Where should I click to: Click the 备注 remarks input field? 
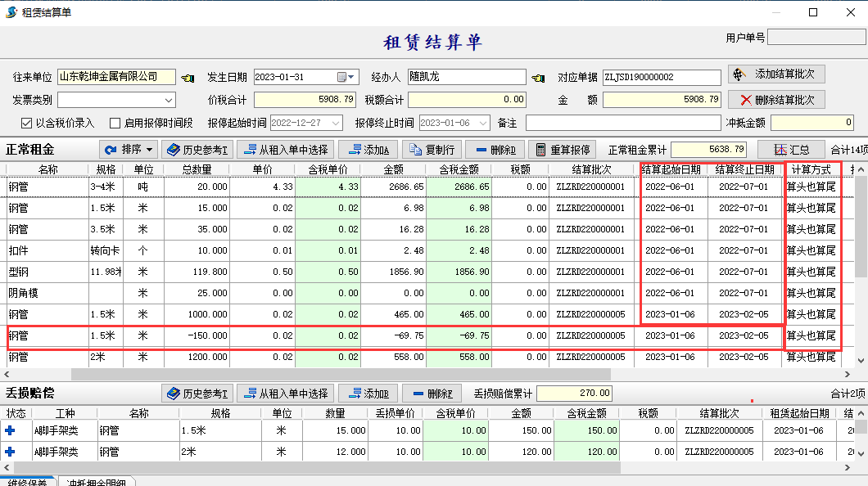tap(622, 123)
